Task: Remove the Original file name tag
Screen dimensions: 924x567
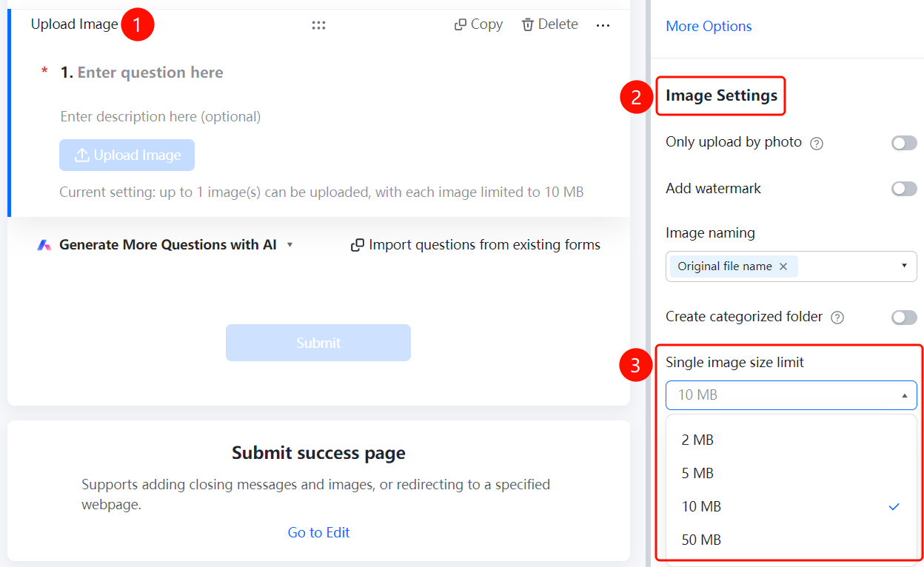Action: 783,266
